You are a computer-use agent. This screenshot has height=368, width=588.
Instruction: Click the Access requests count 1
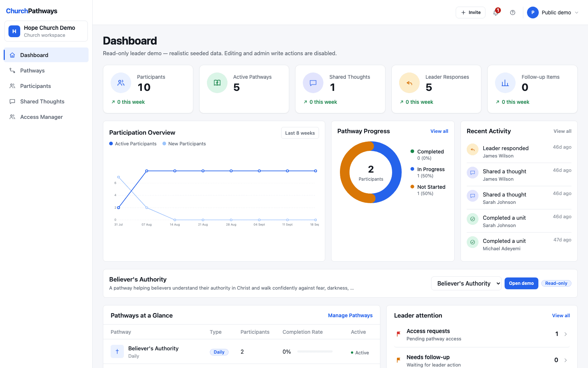(x=556, y=334)
